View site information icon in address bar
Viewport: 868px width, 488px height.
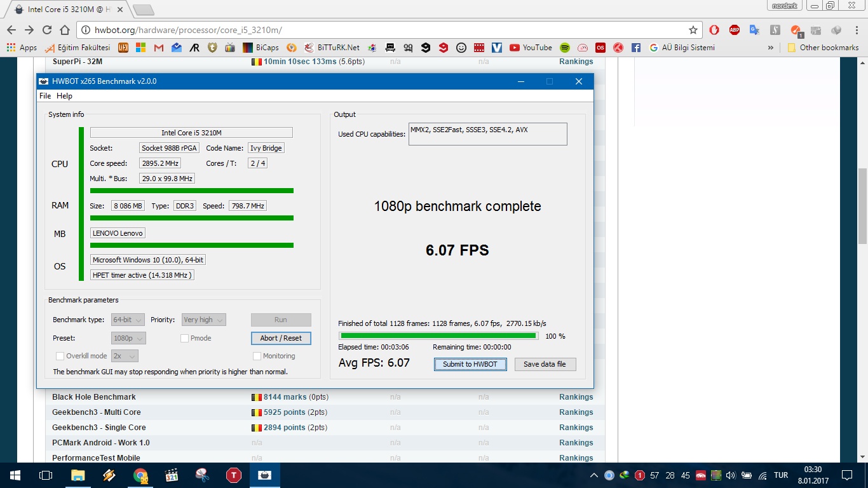tap(86, 30)
